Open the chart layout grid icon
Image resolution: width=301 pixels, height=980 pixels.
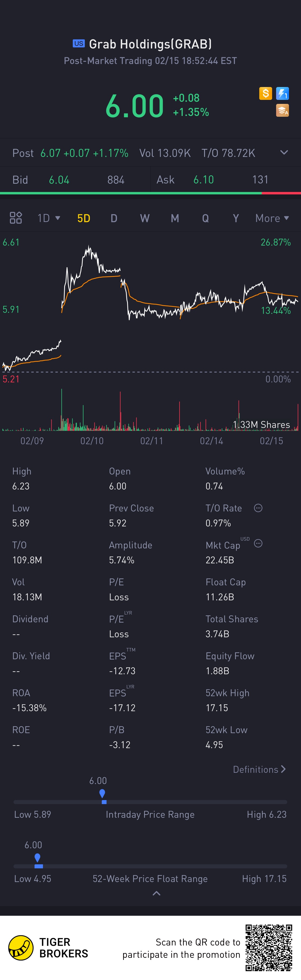click(16, 218)
